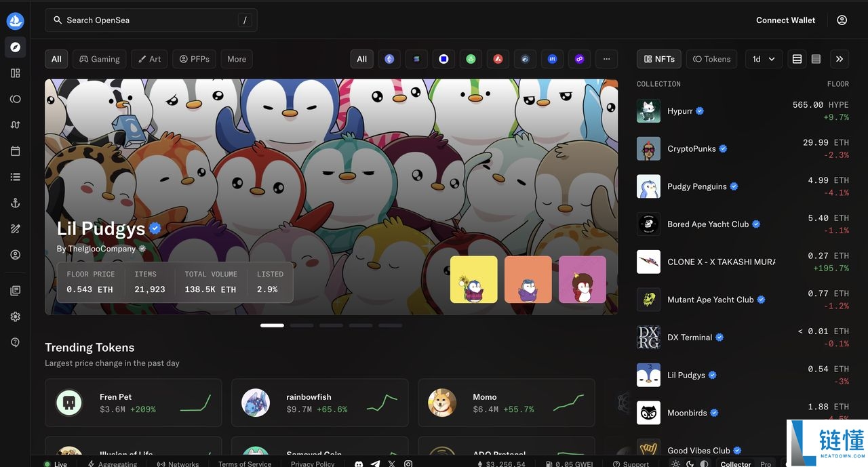The width and height of the screenshot is (868, 467).
Task: Open the calendar Drops icon in sidebar
Action: coord(15,150)
